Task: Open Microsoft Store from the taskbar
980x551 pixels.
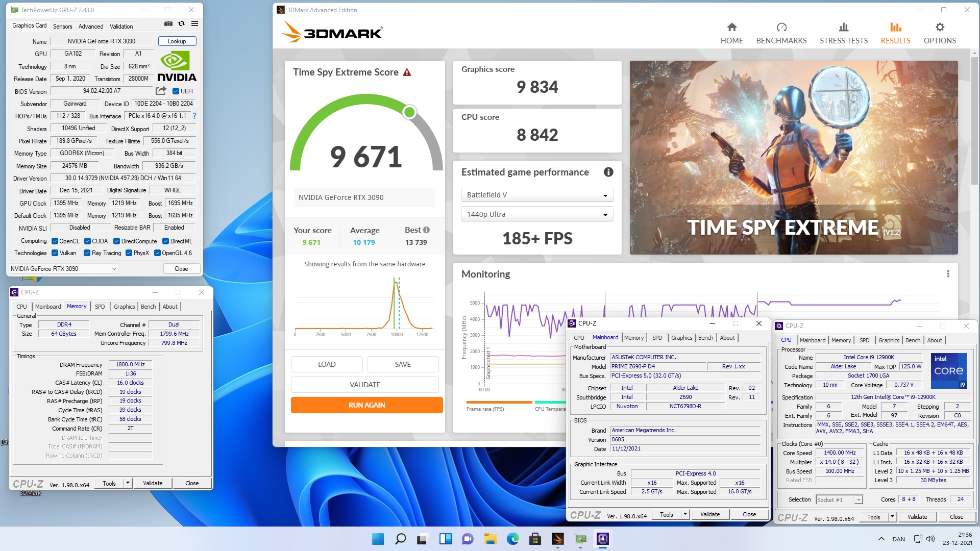Action: click(x=535, y=539)
